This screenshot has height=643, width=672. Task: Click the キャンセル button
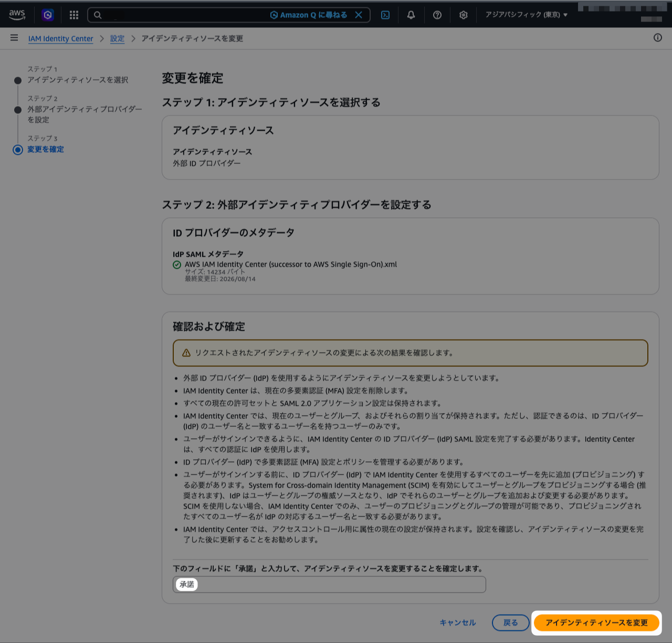458,623
